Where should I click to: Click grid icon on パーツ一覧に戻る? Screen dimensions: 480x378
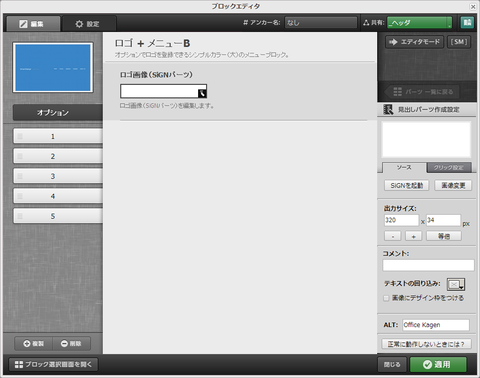[x=397, y=92]
